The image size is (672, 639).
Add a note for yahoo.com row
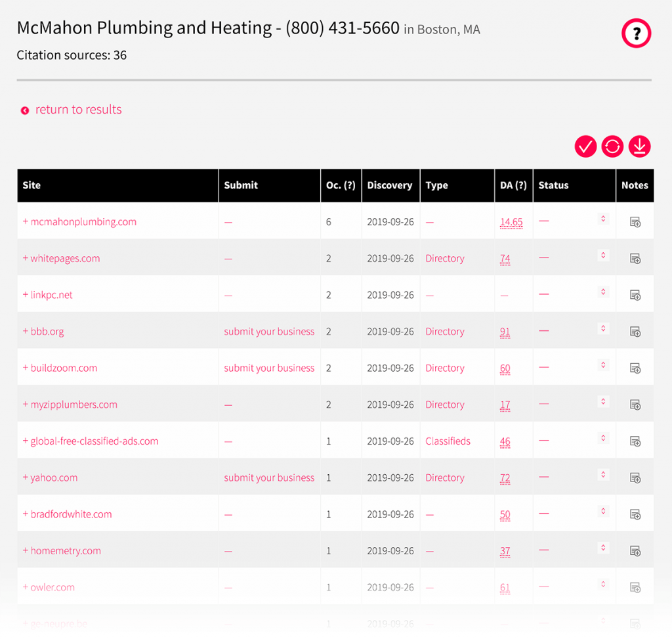(635, 478)
